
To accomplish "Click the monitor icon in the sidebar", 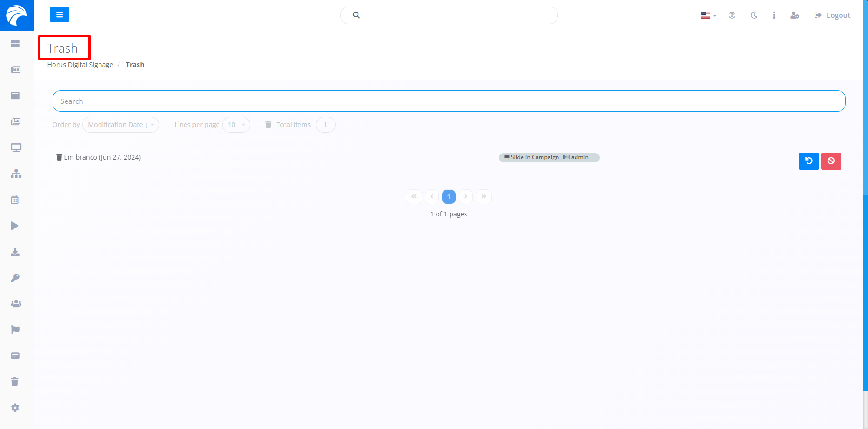I will 16,148.
